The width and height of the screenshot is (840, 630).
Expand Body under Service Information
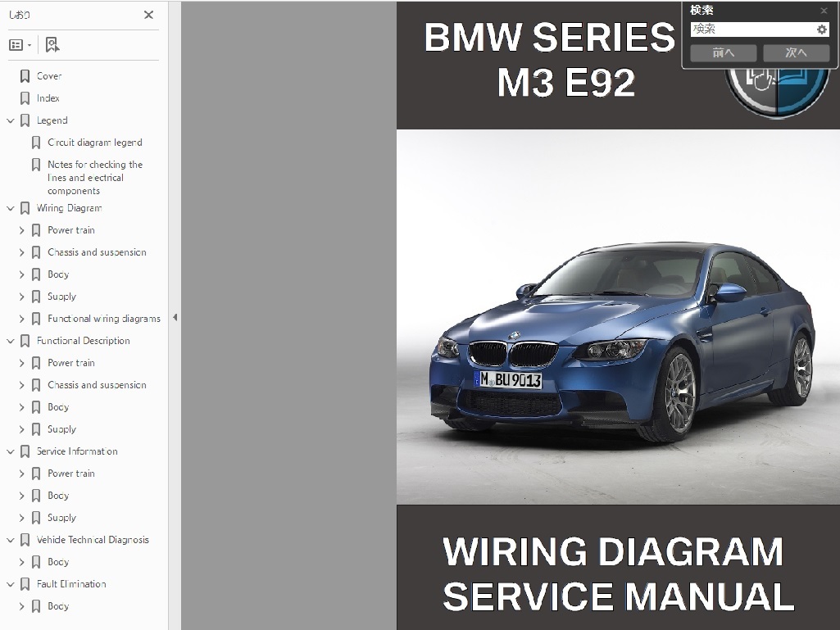pyautogui.click(x=21, y=496)
